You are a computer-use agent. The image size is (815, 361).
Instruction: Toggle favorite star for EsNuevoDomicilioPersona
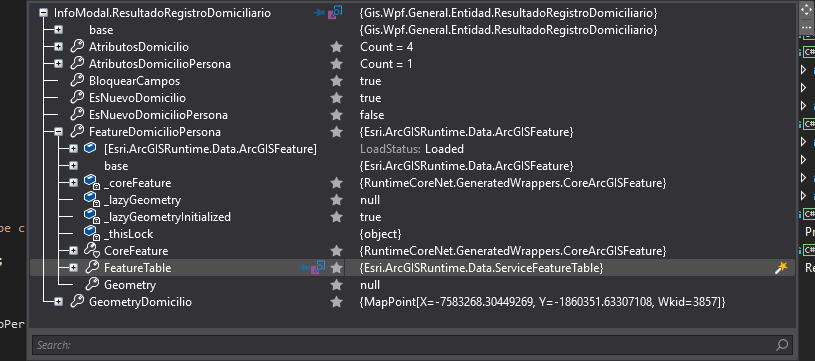(x=337, y=115)
